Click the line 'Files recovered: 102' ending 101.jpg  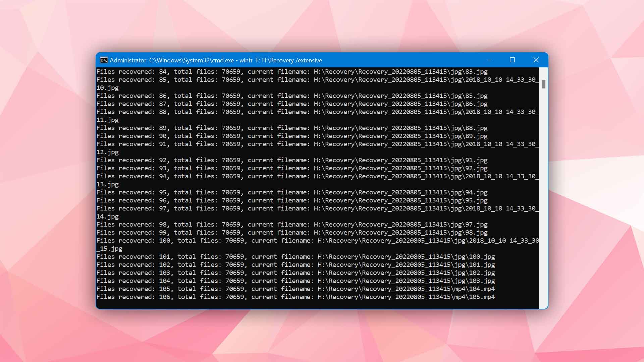296,265
